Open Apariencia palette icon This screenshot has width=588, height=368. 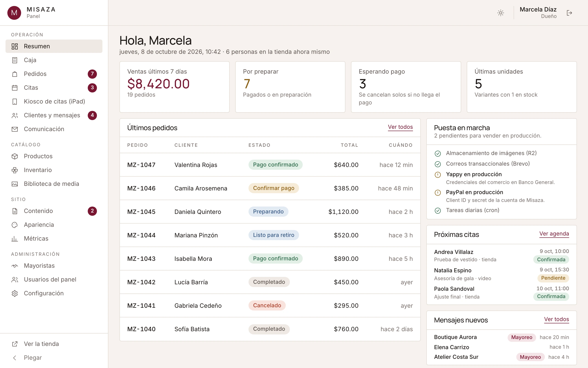pos(15,225)
